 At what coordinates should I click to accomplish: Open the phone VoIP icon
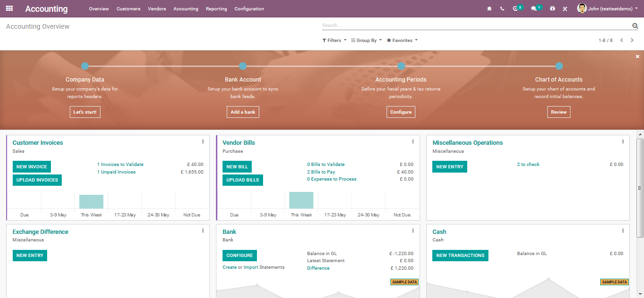[x=502, y=8]
